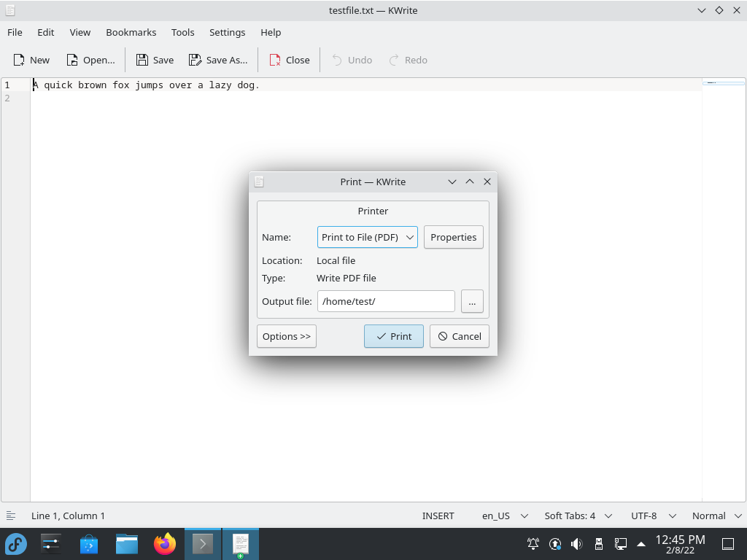Open the File menu
Viewport: 747px width, 560px height.
(x=15, y=32)
